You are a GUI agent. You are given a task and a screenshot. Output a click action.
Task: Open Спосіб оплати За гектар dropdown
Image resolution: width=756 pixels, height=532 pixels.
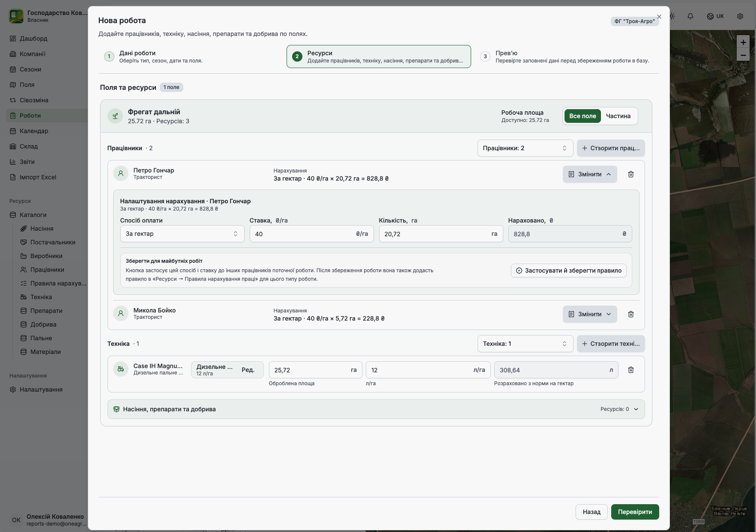click(x=182, y=234)
